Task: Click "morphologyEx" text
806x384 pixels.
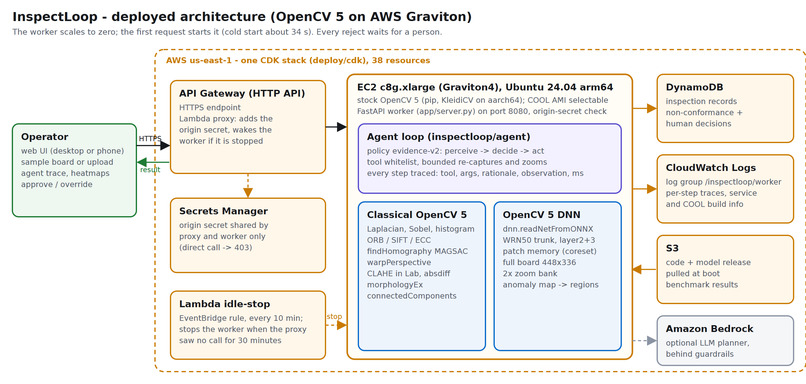Action: click(395, 285)
